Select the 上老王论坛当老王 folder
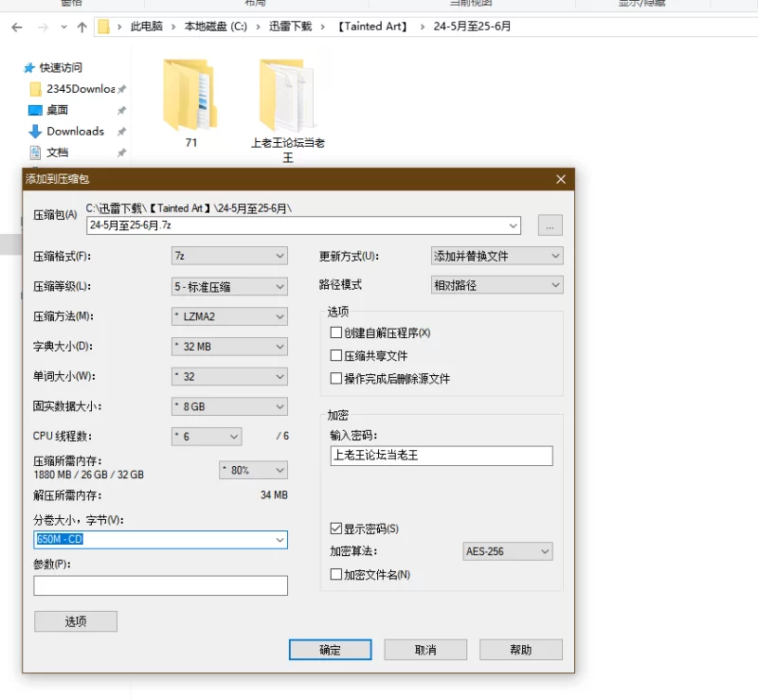The height and width of the screenshot is (700, 758). 288,110
